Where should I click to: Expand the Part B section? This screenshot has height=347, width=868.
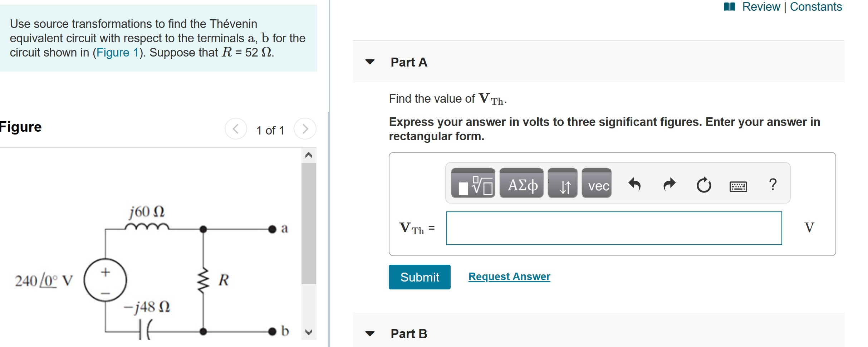(370, 334)
